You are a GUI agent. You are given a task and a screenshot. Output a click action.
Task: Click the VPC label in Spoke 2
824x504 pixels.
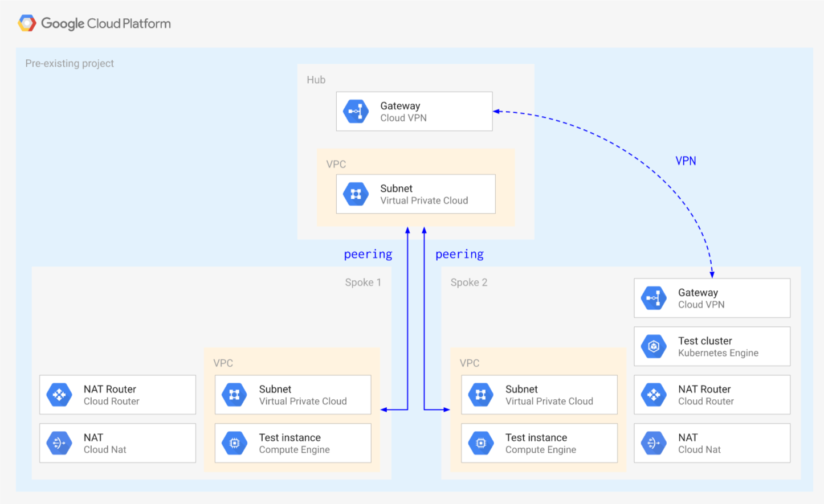tap(470, 363)
